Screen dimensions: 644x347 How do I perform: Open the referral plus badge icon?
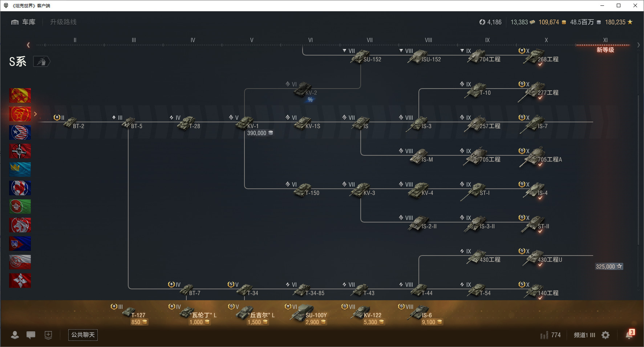48,335
